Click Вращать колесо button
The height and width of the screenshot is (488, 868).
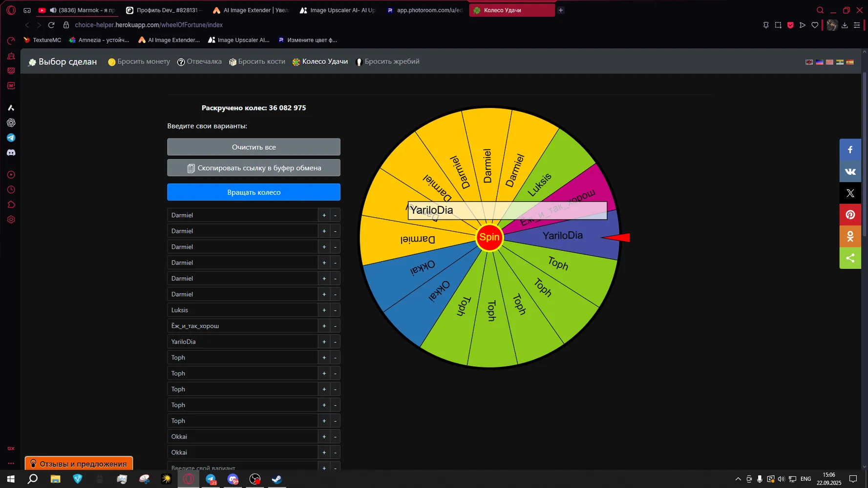(x=254, y=192)
